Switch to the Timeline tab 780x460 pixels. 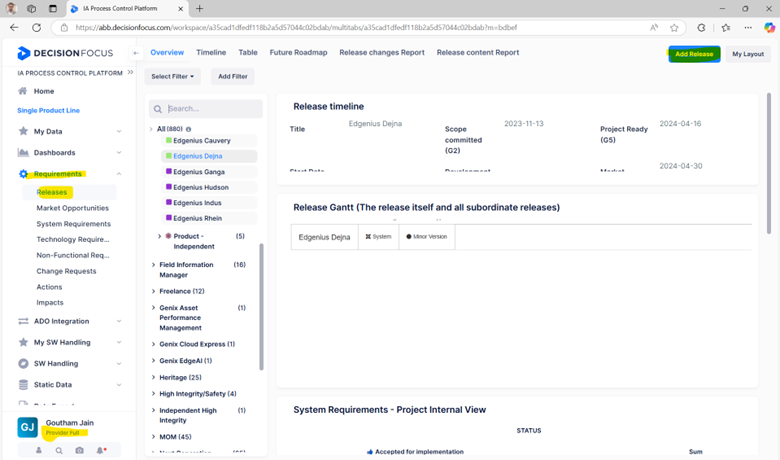click(x=211, y=52)
